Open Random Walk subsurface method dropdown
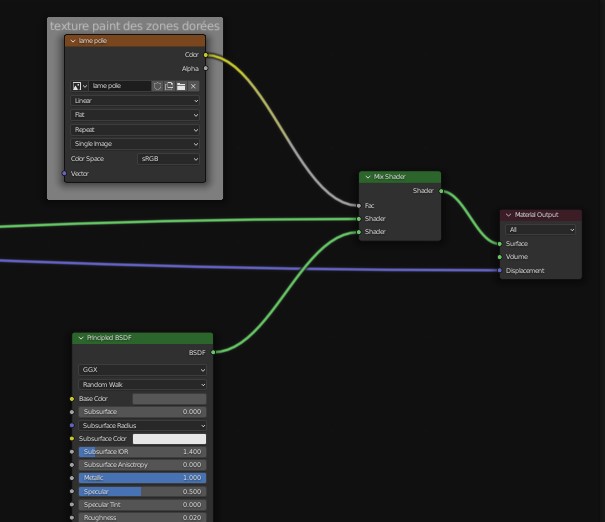 coord(142,385)
